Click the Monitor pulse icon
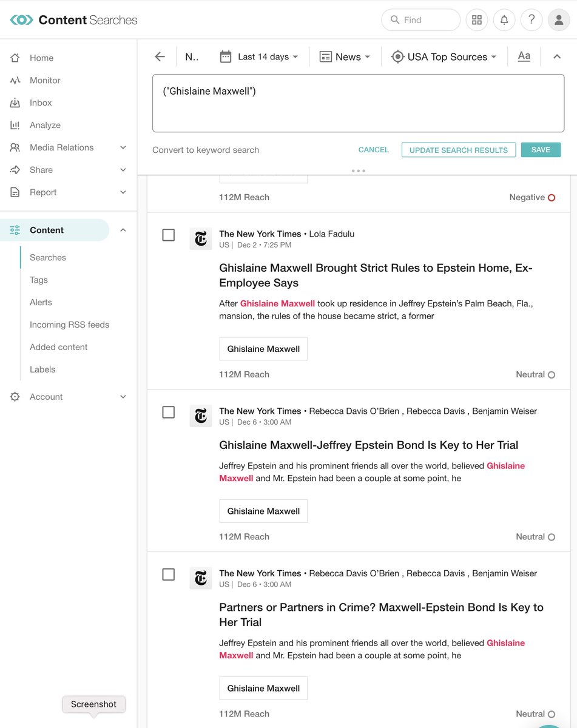 pos(15,80)
